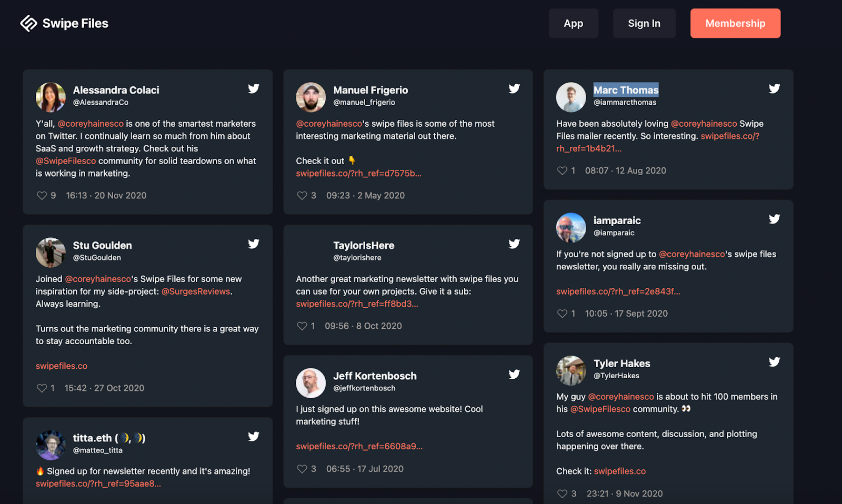Click the Swipe Files brand name
This screenshot has width=842, height=504.
coord(75,23)
